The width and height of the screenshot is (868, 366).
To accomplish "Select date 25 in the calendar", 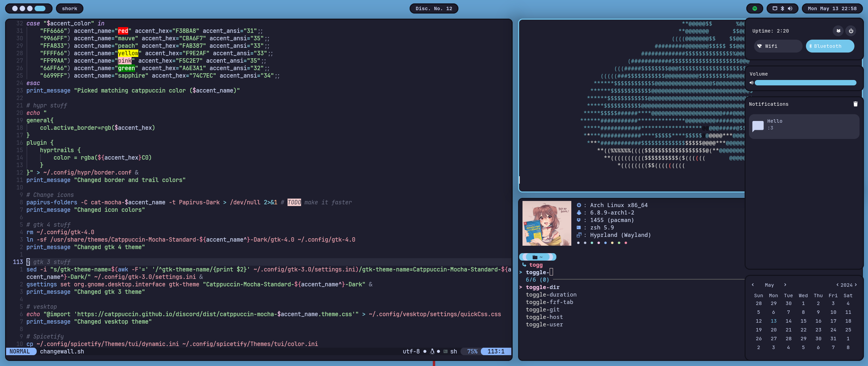I will tap(848, 330).
